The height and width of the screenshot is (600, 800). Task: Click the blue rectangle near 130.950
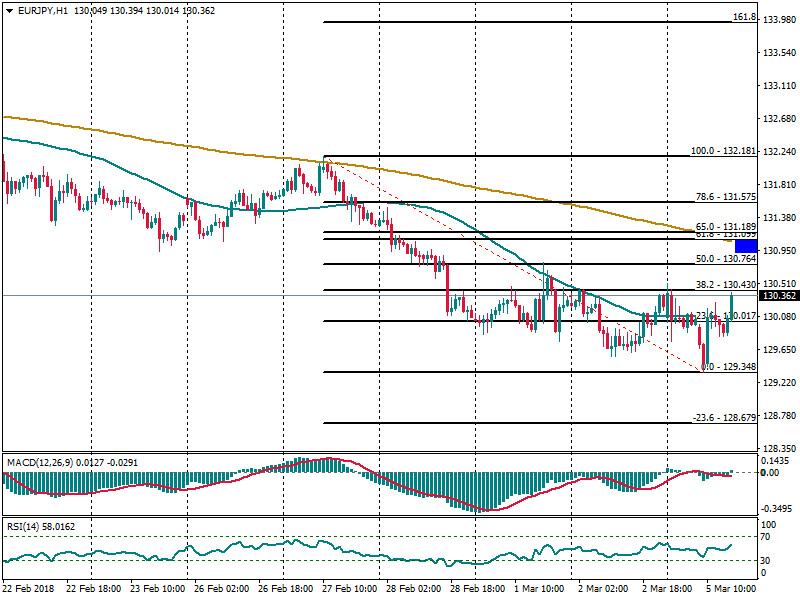[x=745, y=246]
